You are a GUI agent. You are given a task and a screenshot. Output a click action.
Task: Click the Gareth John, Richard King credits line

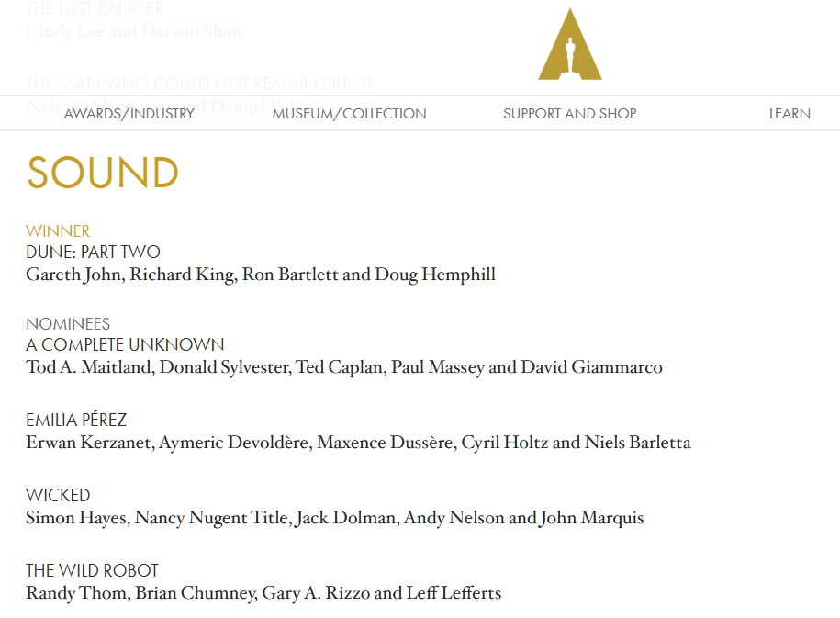tap(261, 275)
